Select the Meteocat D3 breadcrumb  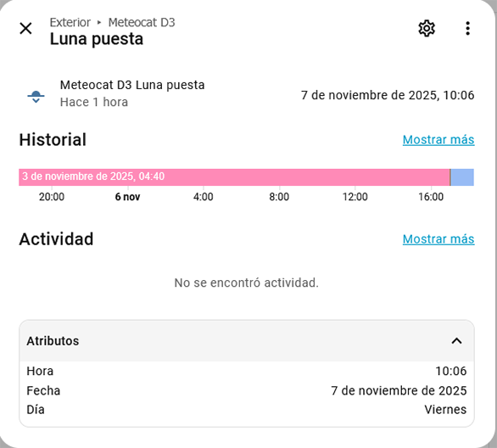click(x=142, y=23)
